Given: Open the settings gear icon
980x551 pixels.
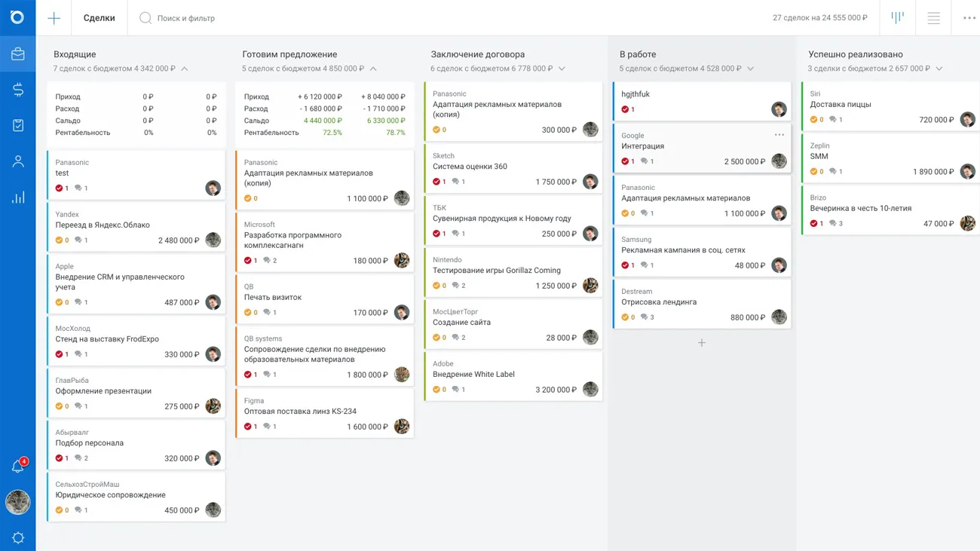Looking at the screenshot, I should coord(17,537).
